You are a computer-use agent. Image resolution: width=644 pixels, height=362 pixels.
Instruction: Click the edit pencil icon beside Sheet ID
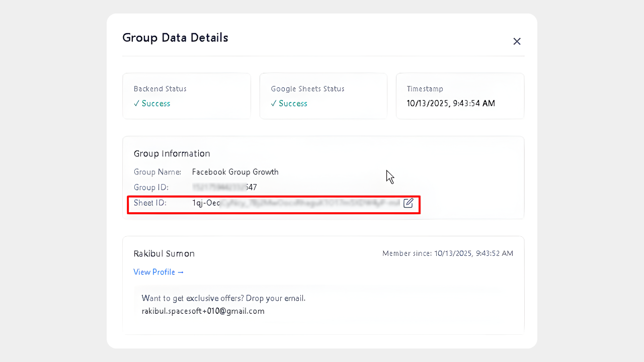[408, 203]
